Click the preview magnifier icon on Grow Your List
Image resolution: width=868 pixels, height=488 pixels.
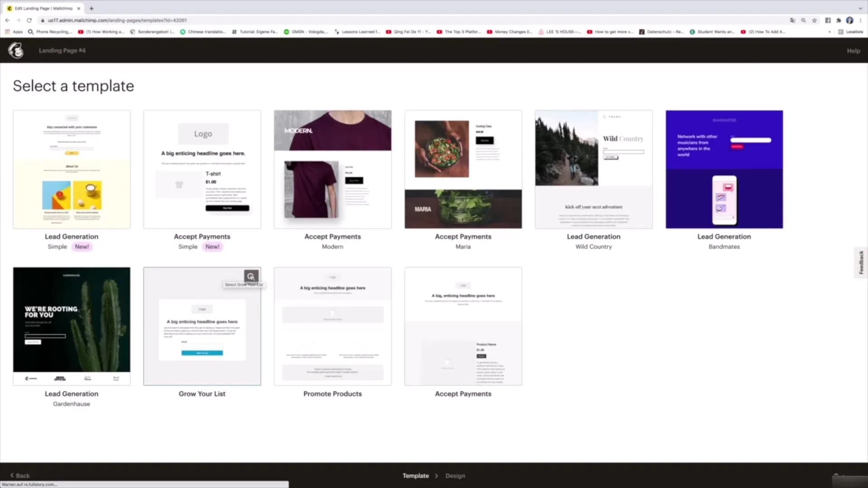pos(251,276)
